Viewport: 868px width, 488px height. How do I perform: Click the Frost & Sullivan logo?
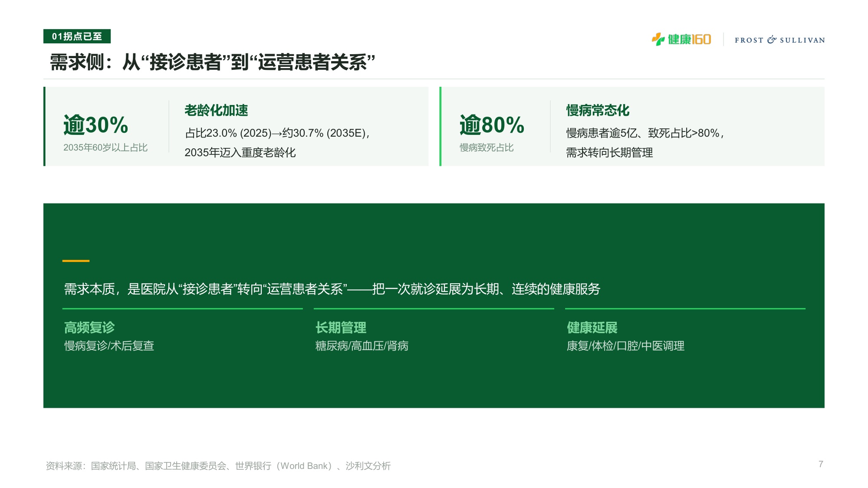(x=779, y=40)
